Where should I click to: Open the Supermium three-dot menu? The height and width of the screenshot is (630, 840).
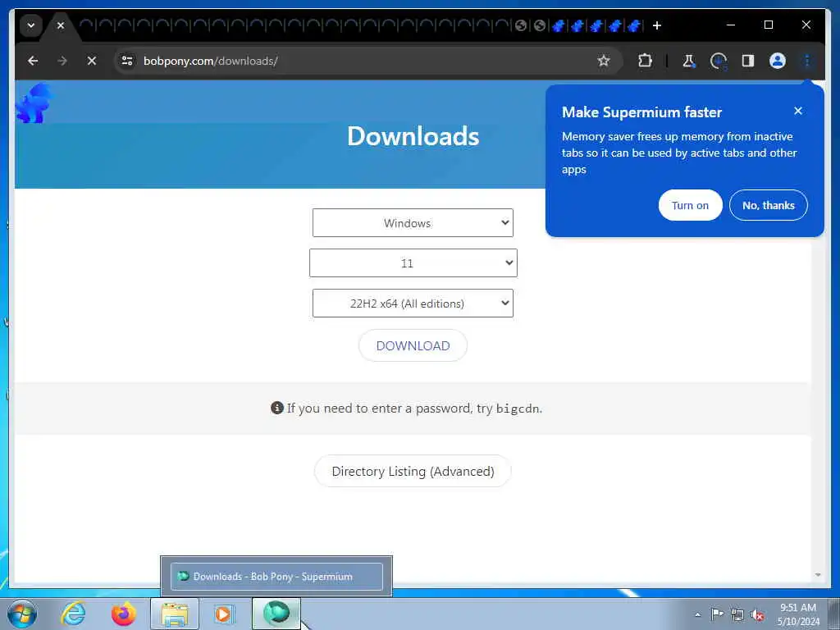coord(807,61)
